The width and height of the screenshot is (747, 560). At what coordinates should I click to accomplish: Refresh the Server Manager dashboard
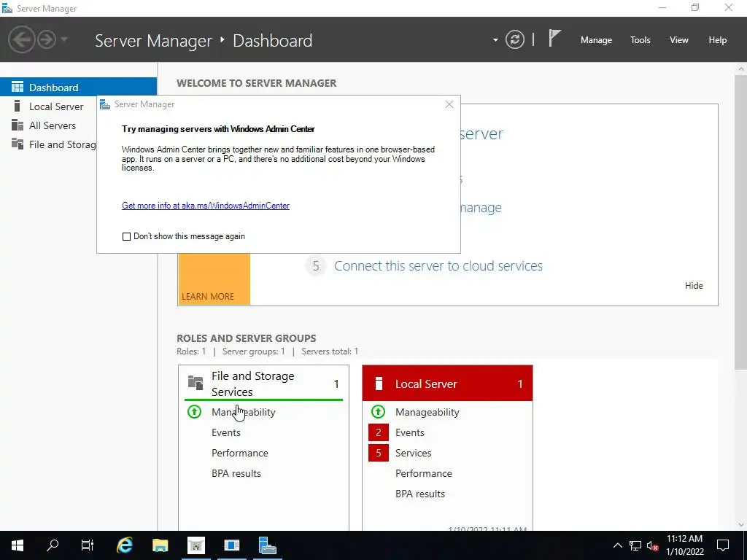click(514, 39)
